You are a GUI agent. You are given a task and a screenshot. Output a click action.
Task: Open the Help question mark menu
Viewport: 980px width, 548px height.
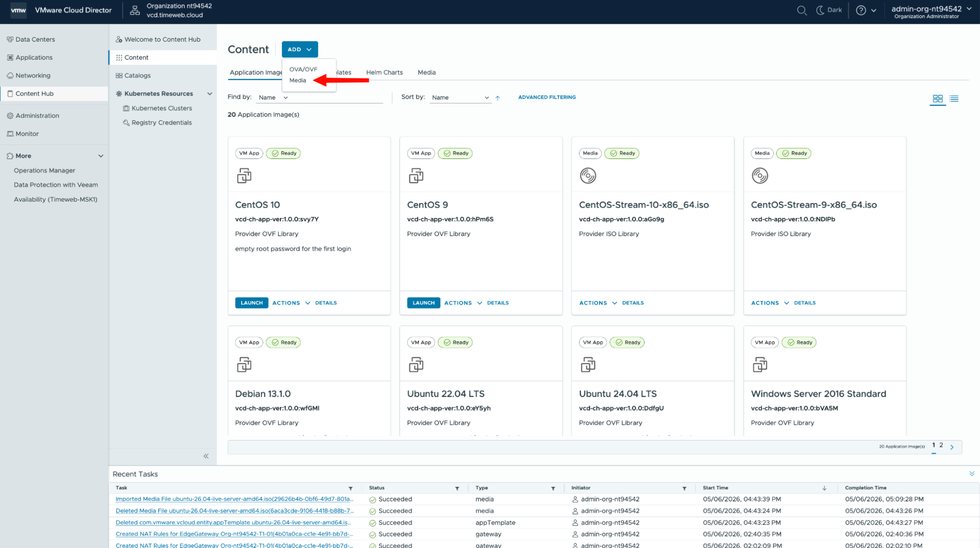866,10
